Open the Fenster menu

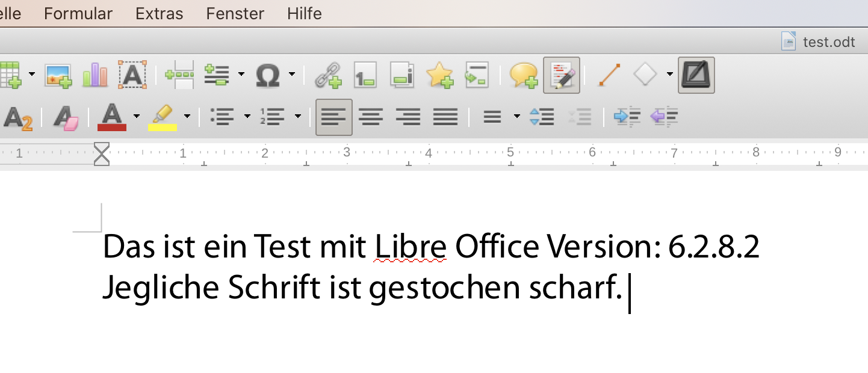[235, 13]
